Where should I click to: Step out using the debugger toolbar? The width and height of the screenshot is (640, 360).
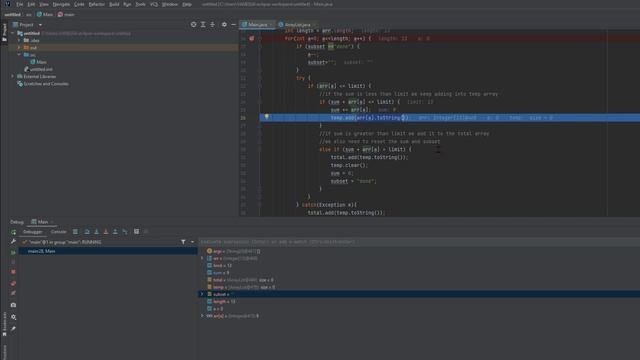(115, 232)
